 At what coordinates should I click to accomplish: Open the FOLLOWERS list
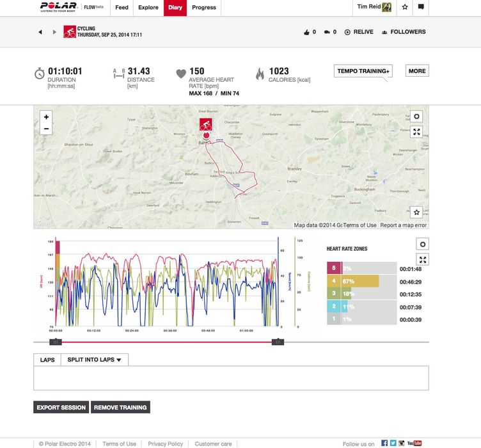[x=404, y=32]
